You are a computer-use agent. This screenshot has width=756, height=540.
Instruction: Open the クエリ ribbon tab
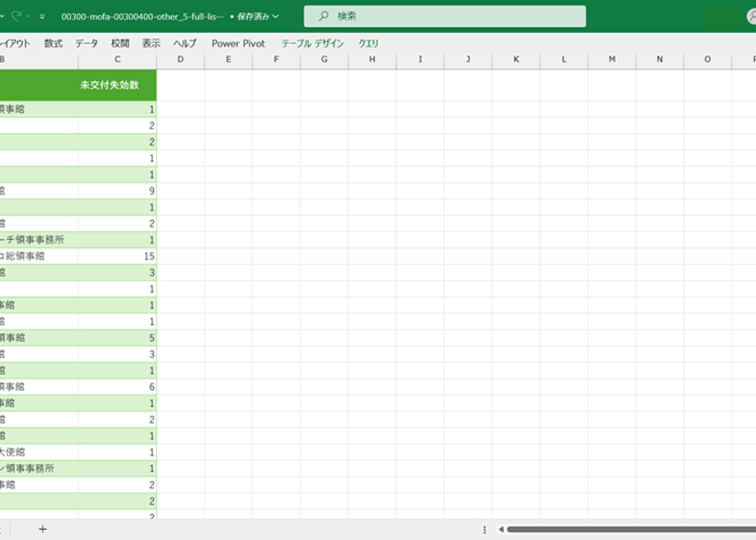coord(368,43)
